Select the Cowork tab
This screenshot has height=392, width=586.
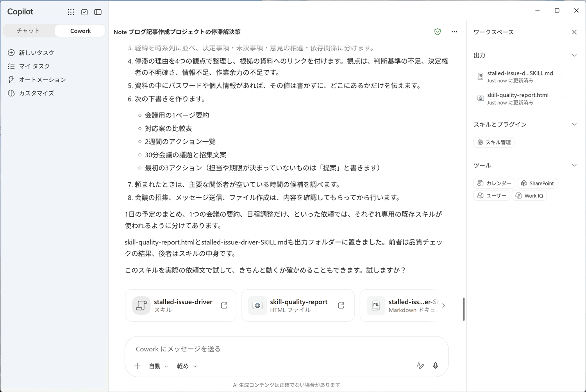80,31
